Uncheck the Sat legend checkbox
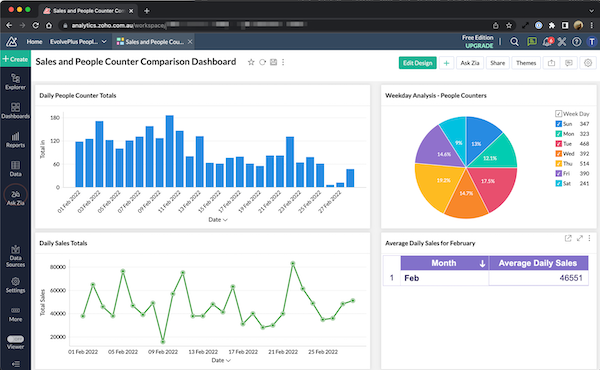This screenshot has width=600, height=370. pos(559,184)
